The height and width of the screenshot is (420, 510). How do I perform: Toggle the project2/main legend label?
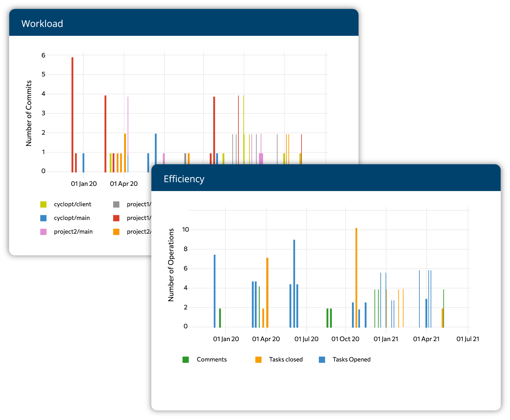[73, 232]
